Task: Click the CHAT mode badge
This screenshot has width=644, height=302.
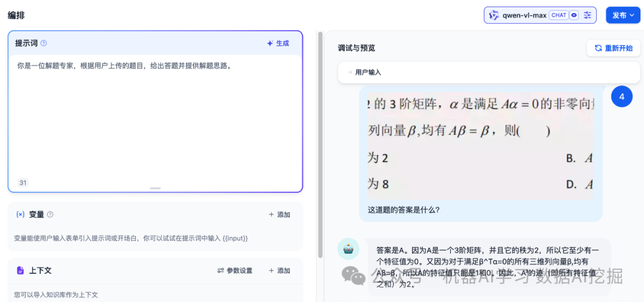Action: [559, 16]
